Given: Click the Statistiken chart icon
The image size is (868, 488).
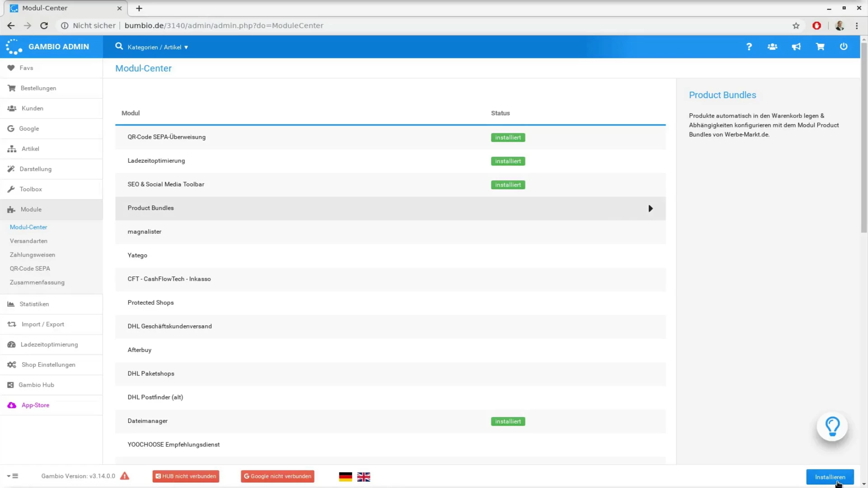Looking at the screenshot, I should 11,304.
